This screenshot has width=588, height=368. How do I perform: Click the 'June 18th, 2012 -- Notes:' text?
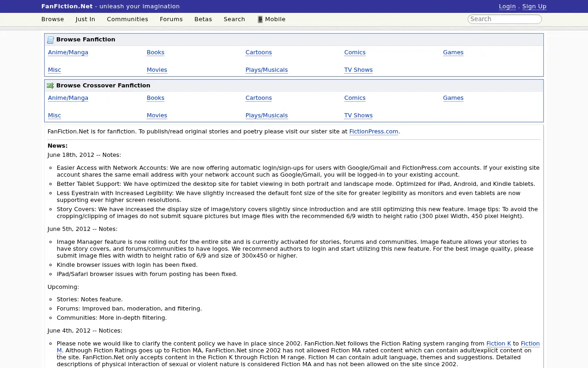(x=85, y=155)
